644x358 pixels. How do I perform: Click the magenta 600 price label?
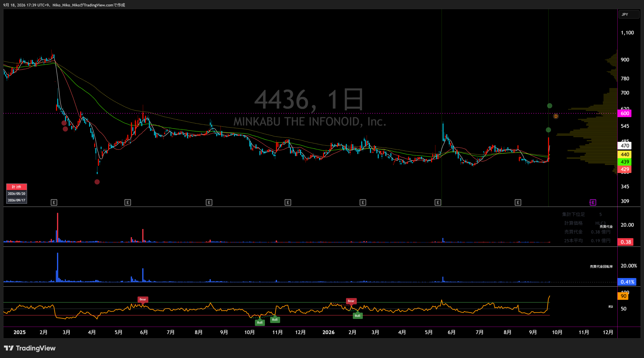tap(625, 113)
